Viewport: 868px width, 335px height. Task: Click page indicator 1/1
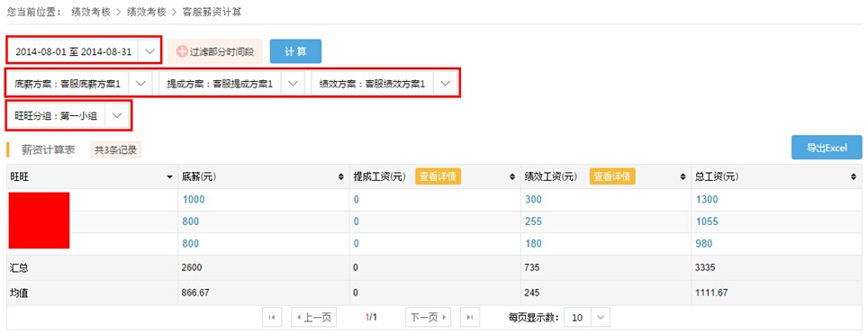click(x=371, y=317)
